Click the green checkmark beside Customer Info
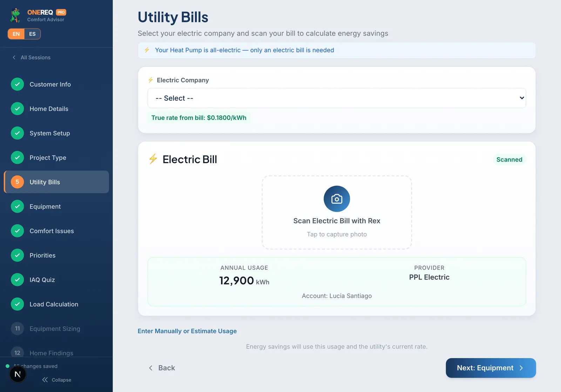 click(17, 84)
